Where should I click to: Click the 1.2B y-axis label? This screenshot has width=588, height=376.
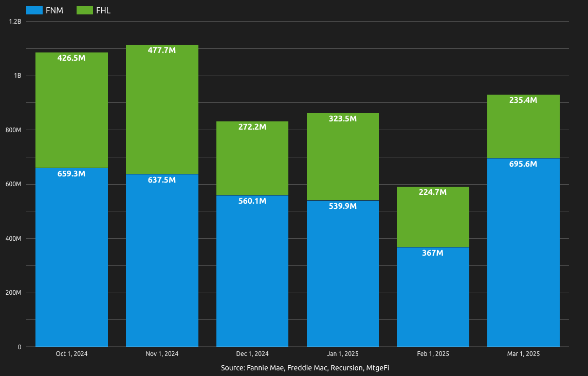click(x=15, y=22)
